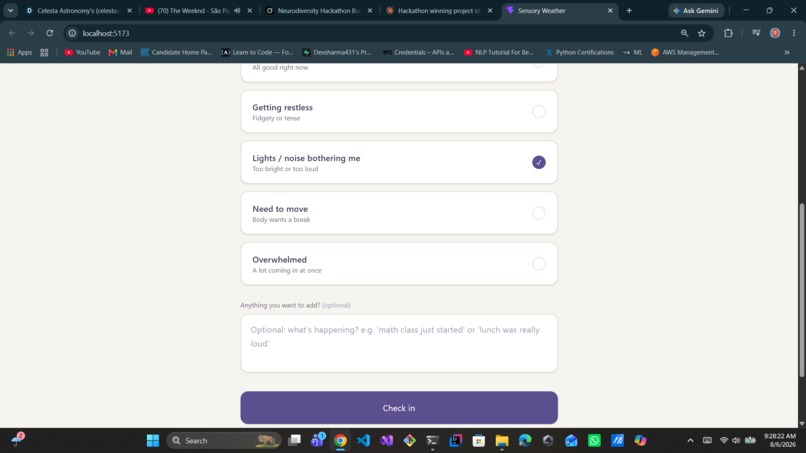Open the Extensions puzzle menu
The width and height of the screenshot is (806, 453).
click(x=728, y=33)
